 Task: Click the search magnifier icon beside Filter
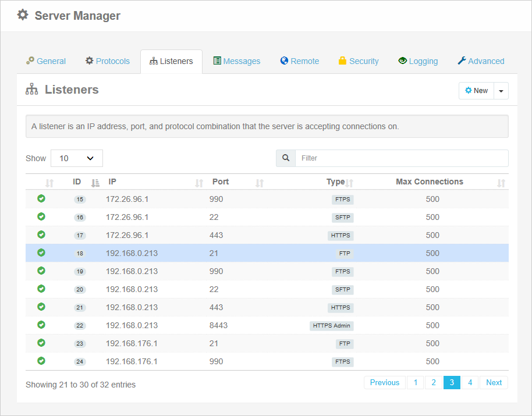[x=285, y=158]
